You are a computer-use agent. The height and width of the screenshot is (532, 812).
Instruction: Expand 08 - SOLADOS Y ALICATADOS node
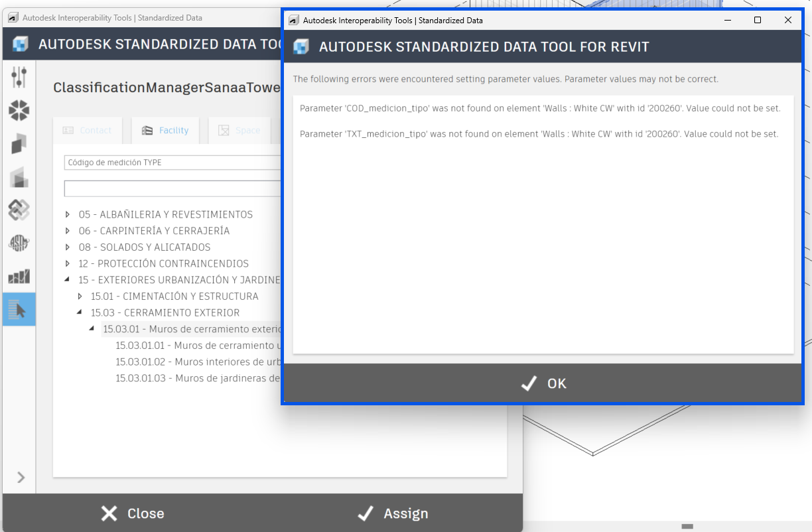[67, 247]
